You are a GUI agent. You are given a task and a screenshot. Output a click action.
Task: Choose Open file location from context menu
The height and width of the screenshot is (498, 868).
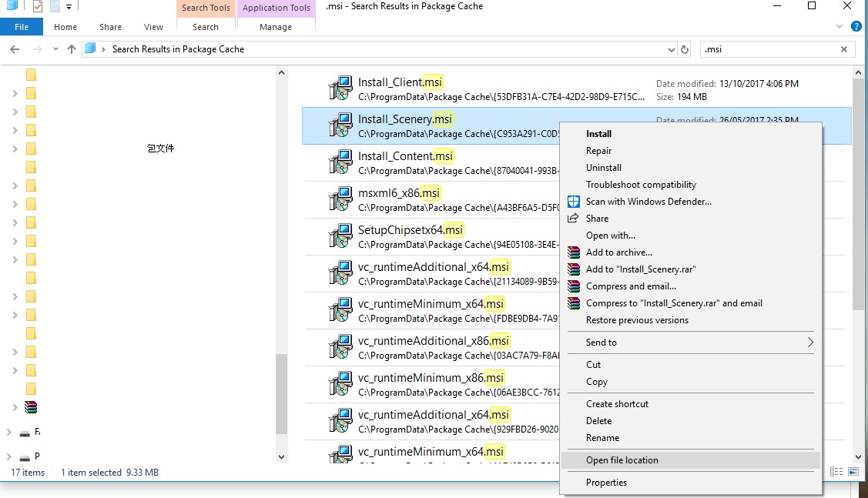[622, 460]
